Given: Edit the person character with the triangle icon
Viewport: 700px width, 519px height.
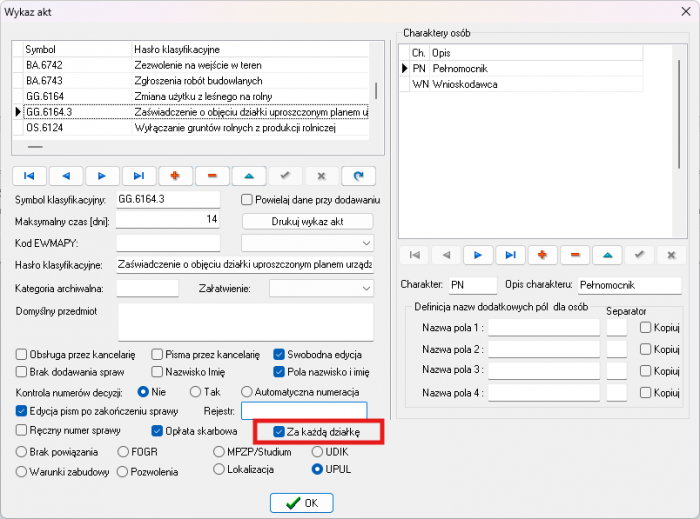Looking at the screenshot, I should coord(607,255).
